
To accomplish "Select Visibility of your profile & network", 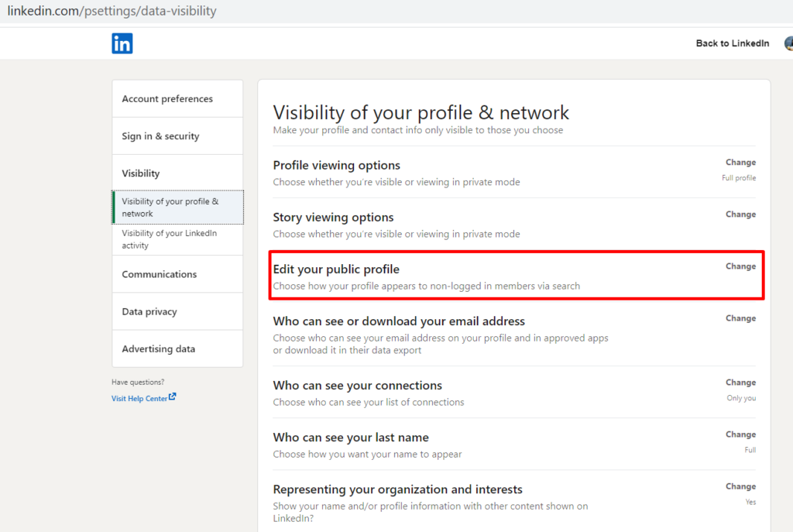I will [x=177, y=208].
